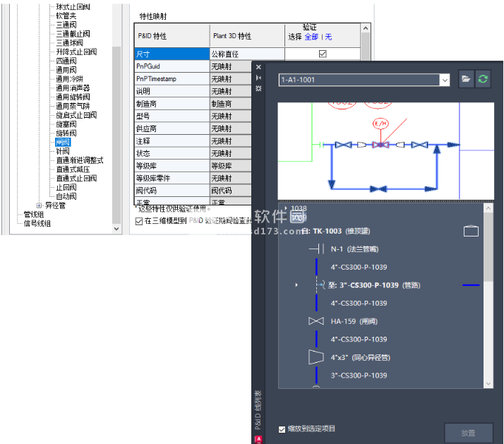Toggle zoom to selected item checkbox

pyautogui.click(x=282, y=429)
